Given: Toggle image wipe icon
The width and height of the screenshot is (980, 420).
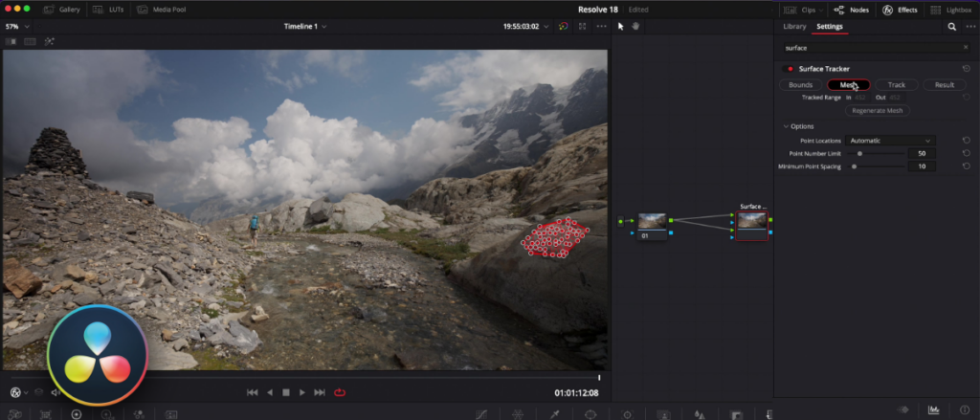Looking at the screenshot, I should point(11,41).
